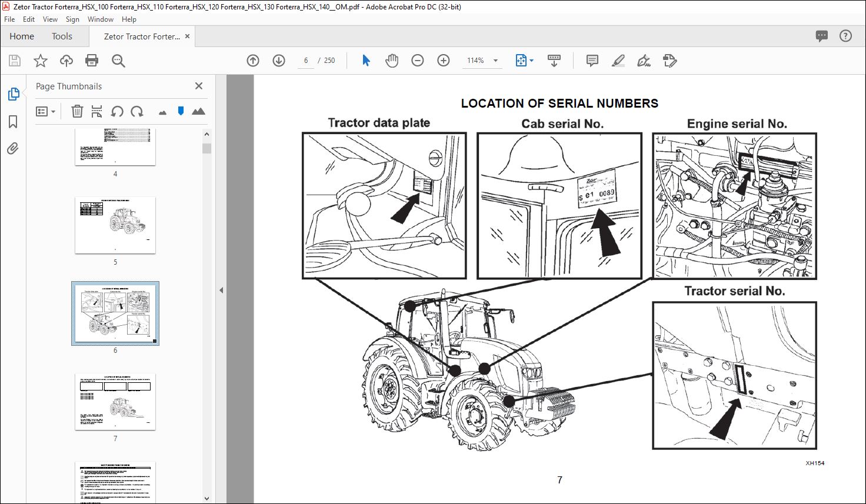Rotate page counterclockwise
This screenshot has height=504, width=866.
(117, 111)
